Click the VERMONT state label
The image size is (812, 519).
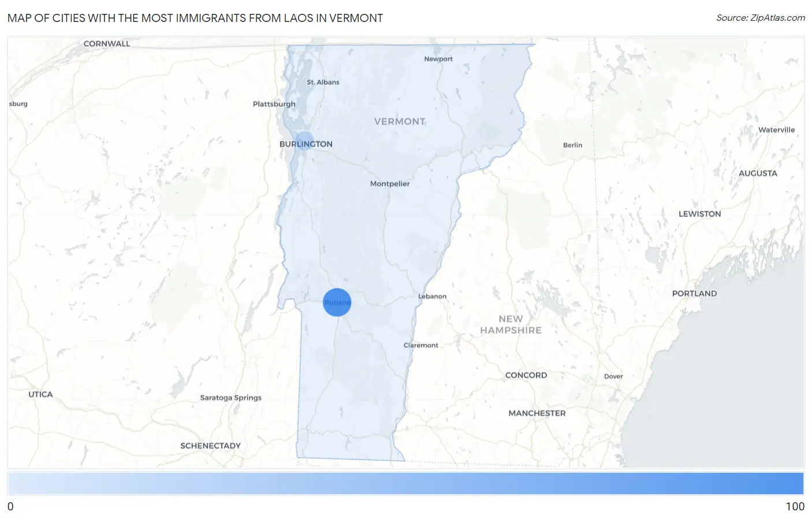(x=400, y=121)
